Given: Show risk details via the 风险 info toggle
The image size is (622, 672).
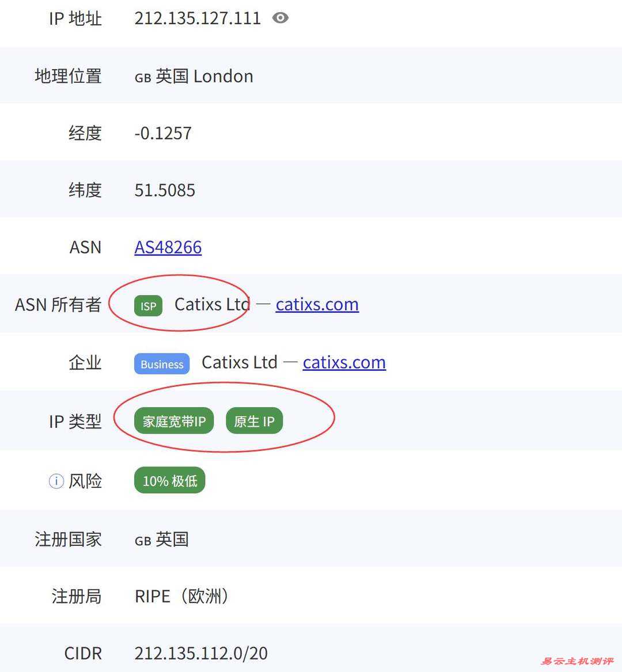Looking at the screenshot, I should pyautogui.click(x=55, y=481).
